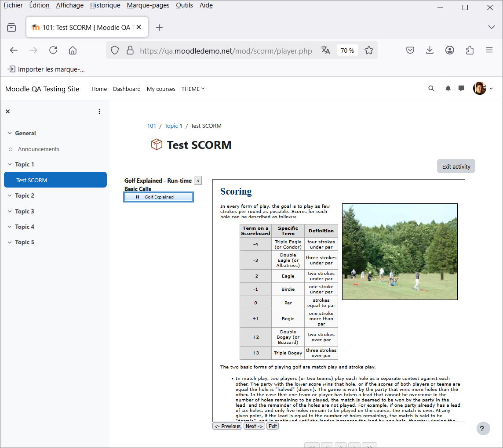Image resolution: width=503 pixels, height=448 pixels.
Task: Open the Outils menu
Action: click(184, 5)
